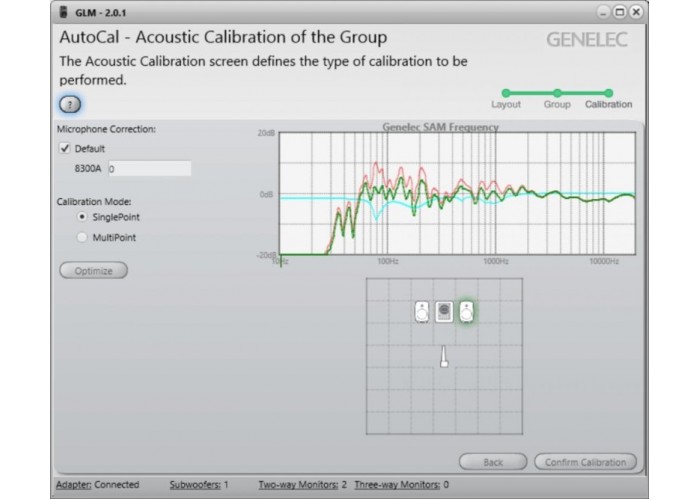Image resolution: width=700 pixels, height=500 pixels.
Task: Toggle the Default microphone correction checkbox
Action: click(x=65, y=148)
